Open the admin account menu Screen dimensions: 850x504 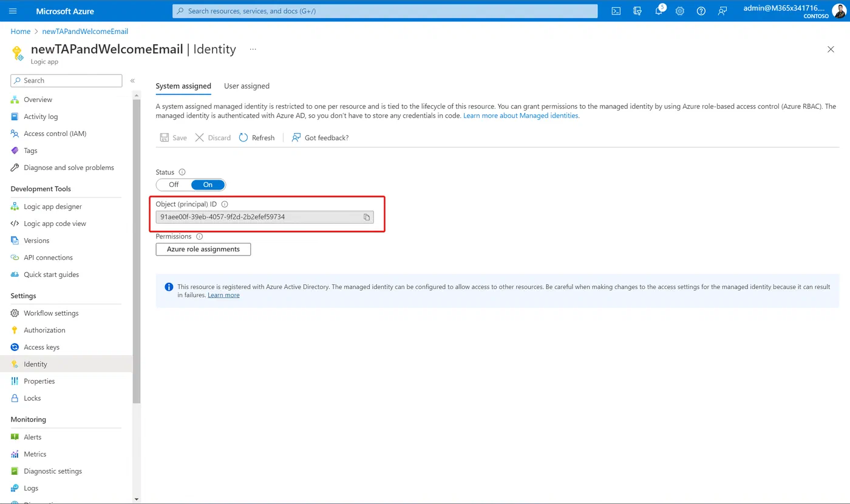[x=795, y=11]
